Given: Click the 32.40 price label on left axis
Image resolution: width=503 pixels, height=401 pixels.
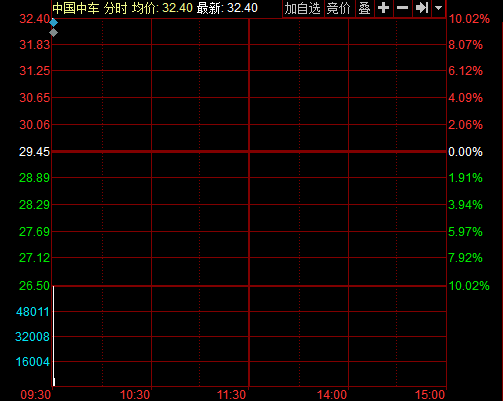Looking at the screenshot, I should coord(35,19).
